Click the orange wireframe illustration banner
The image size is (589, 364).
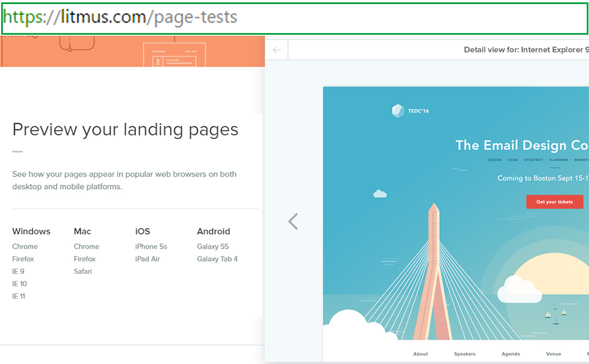tap(133, 51)
